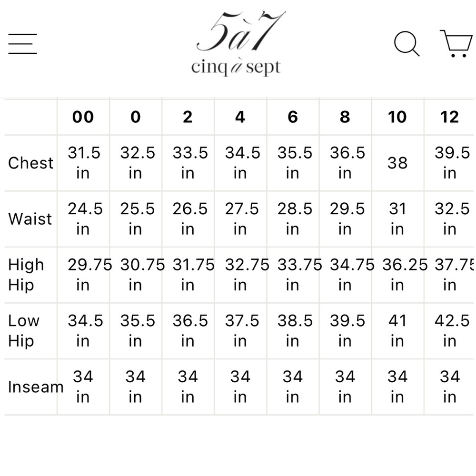This screenshot has height=476, width=476.
Task: Select the size 0 column header
Action: click(x=136, y=117)
